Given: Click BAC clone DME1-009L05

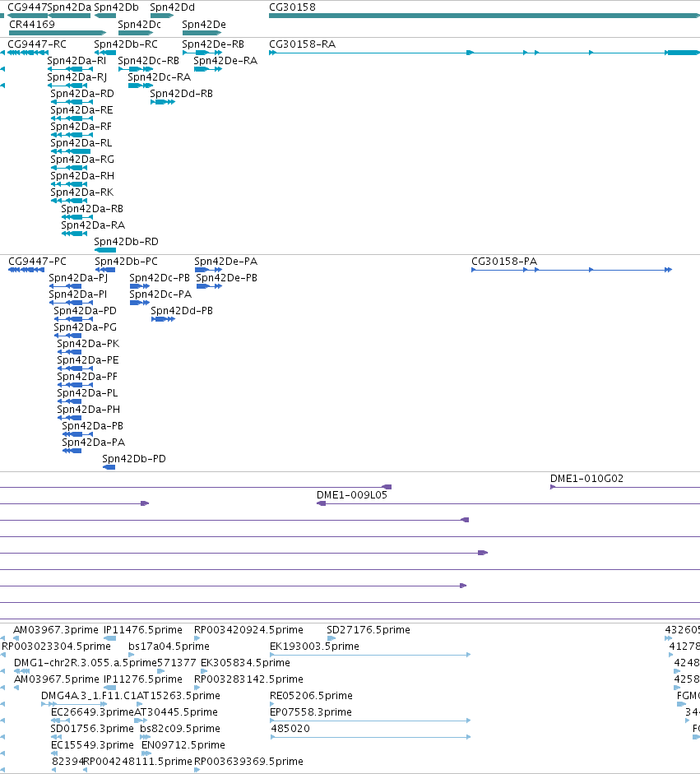Looking at the screenshot, I should [351, 494].
